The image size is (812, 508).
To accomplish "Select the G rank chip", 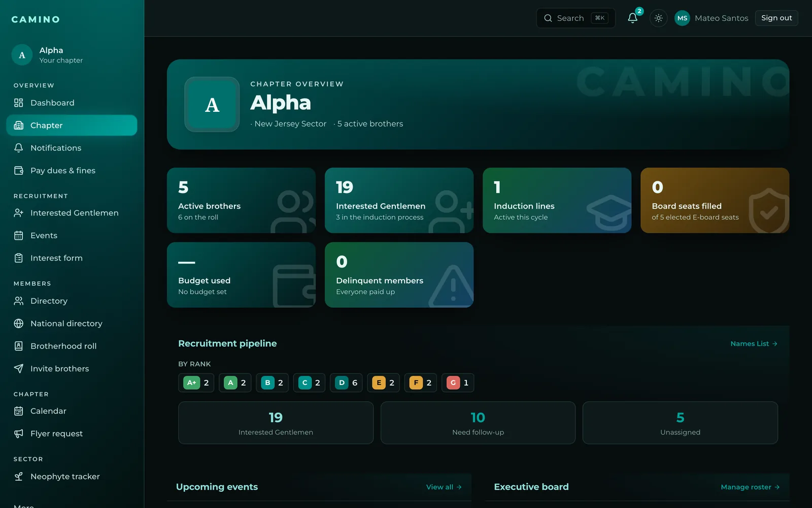I will [x=458, y=383].
